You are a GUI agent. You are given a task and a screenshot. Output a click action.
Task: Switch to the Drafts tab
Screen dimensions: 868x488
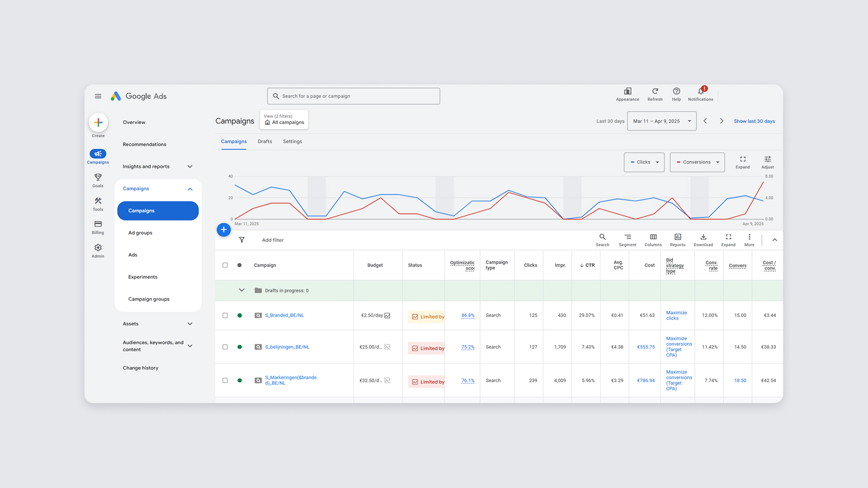(x=265, y=141)
